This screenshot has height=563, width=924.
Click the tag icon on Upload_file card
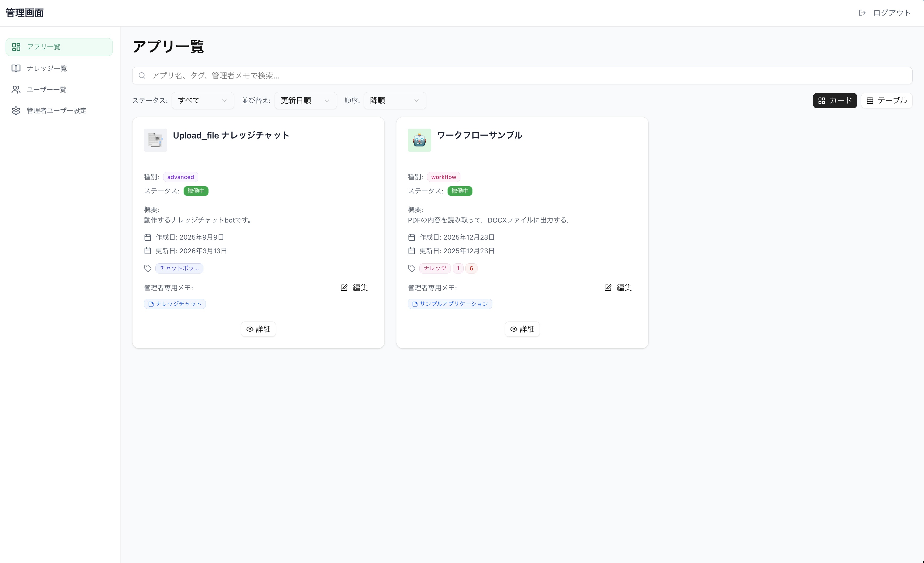click(148, 268)
